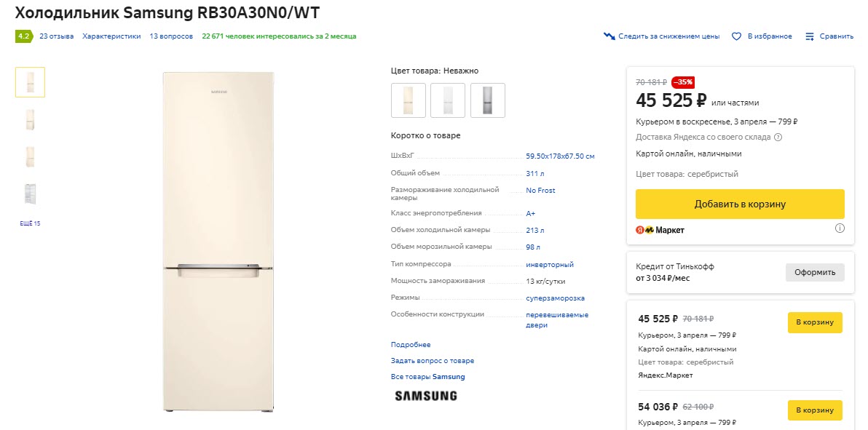Click the Samsung brand logo
This screenshot has height=430, width=868.
click(x=425, y=395)
